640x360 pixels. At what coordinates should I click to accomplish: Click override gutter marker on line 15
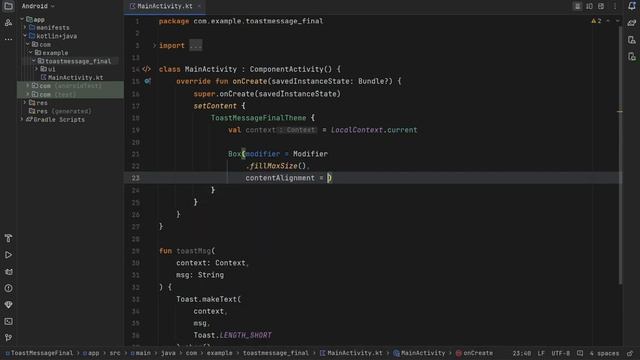[x=147, y=81]
